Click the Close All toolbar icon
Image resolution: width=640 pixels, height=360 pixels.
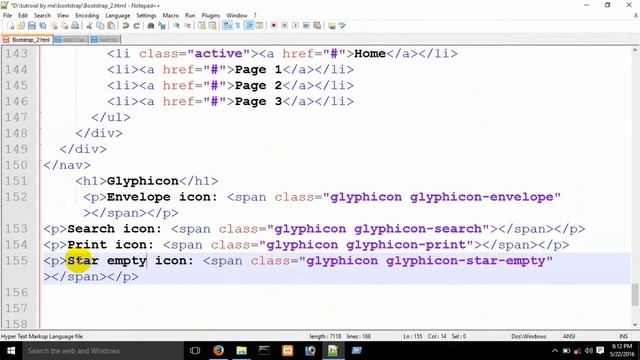pyautogui.click(x=64, y=26)
